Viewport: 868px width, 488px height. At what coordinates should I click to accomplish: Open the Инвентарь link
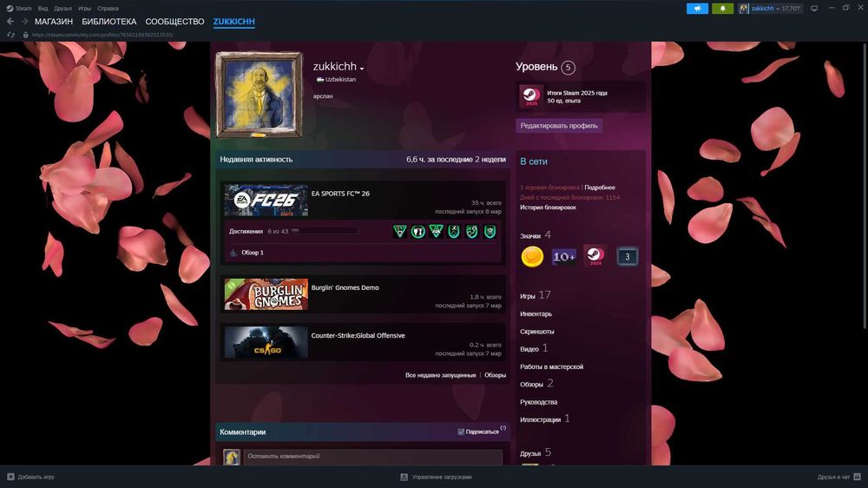[x=536, y=314]
